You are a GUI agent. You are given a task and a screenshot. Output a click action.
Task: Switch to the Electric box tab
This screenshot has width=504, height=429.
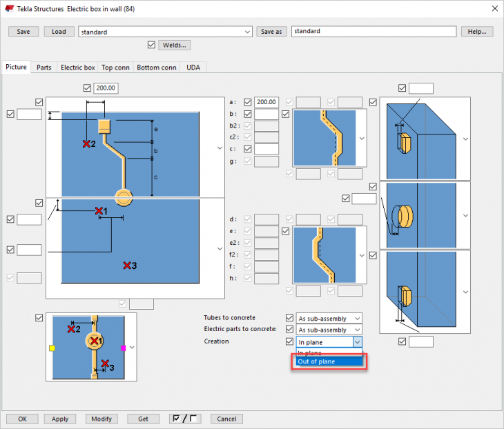(x=77, y=68)
